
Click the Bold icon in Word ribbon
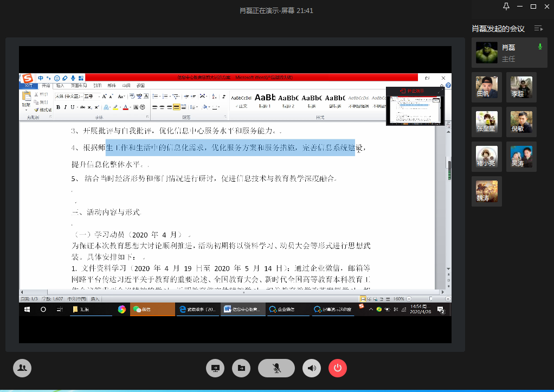point(58,107)
